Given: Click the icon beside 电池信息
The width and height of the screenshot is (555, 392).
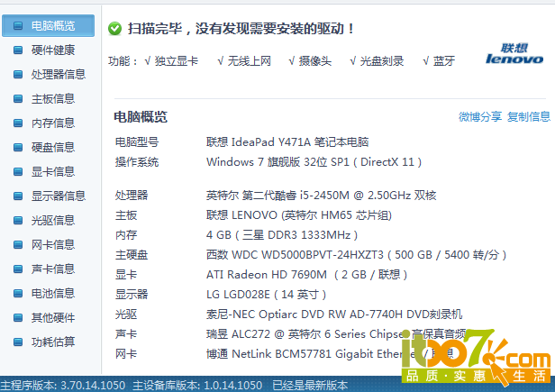Looking at the screenshot, I should [x=18, y=293].
